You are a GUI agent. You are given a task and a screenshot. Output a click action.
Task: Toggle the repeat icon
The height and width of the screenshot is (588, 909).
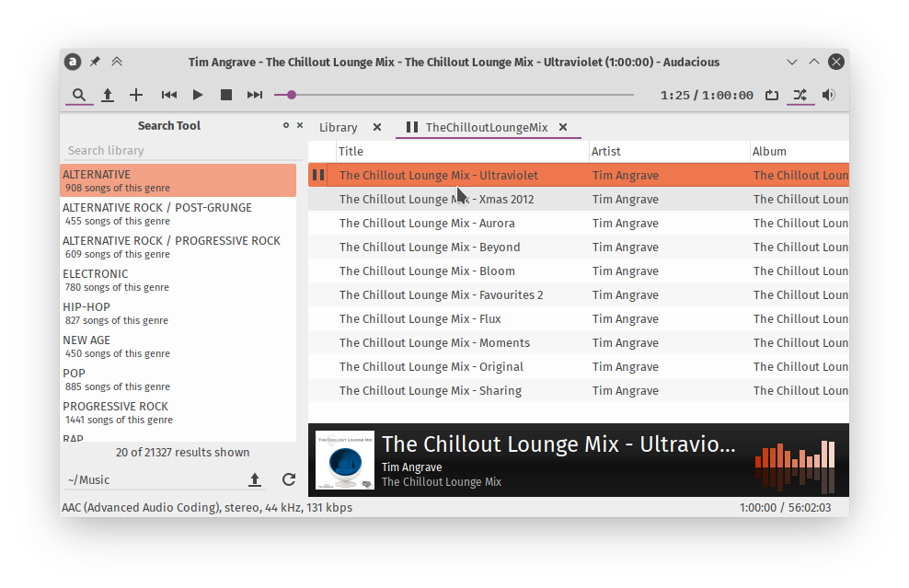pos(772,95)
